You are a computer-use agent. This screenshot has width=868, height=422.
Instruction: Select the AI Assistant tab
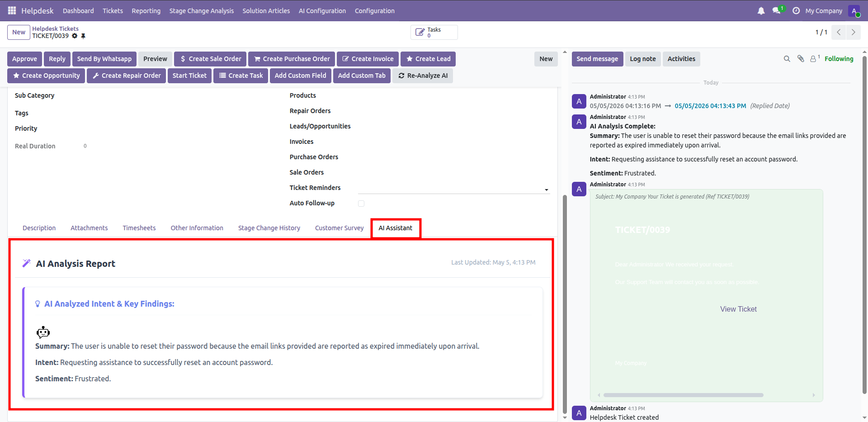[396, 228]
